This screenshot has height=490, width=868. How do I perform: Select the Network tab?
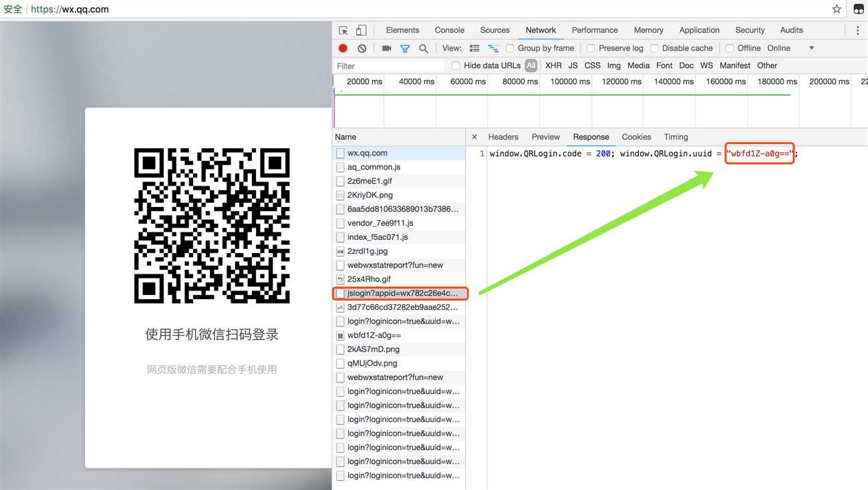541,30
